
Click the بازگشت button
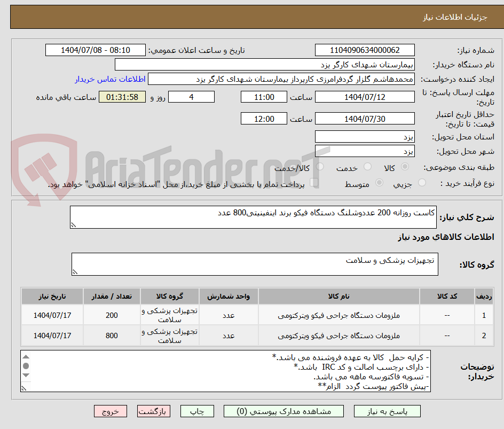click(154, 411)
